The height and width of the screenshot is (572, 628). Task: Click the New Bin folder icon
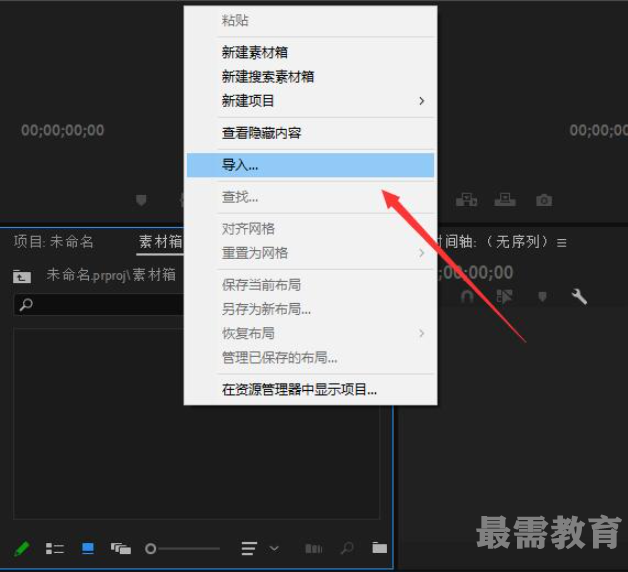379,548
